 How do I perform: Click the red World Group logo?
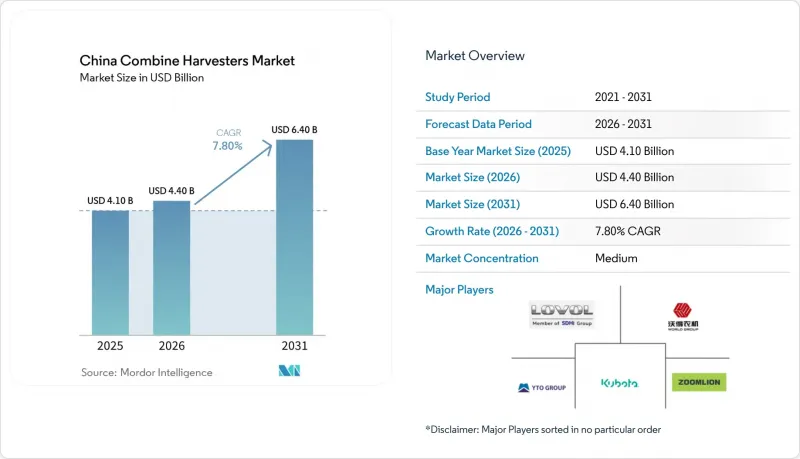[x=683, y=316]
